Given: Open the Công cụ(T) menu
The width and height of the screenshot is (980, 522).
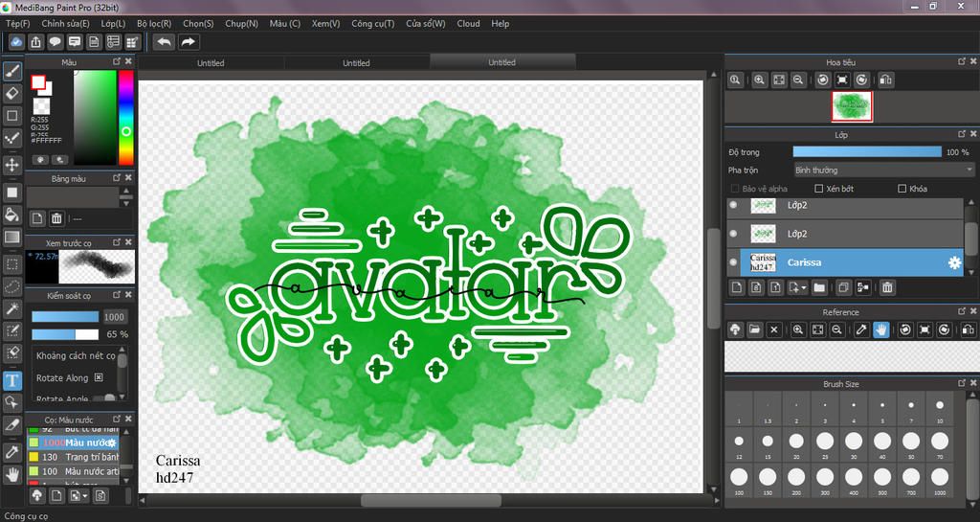Looking at the screenshot, I should click(372, 23).
